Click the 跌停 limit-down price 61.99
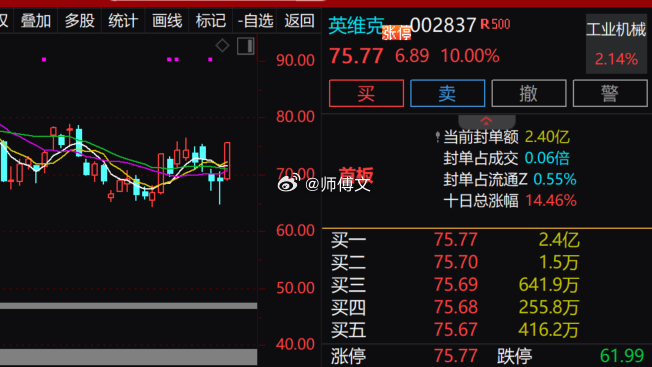The height and width of the screenshot is (367, 652). coord(622,356)
